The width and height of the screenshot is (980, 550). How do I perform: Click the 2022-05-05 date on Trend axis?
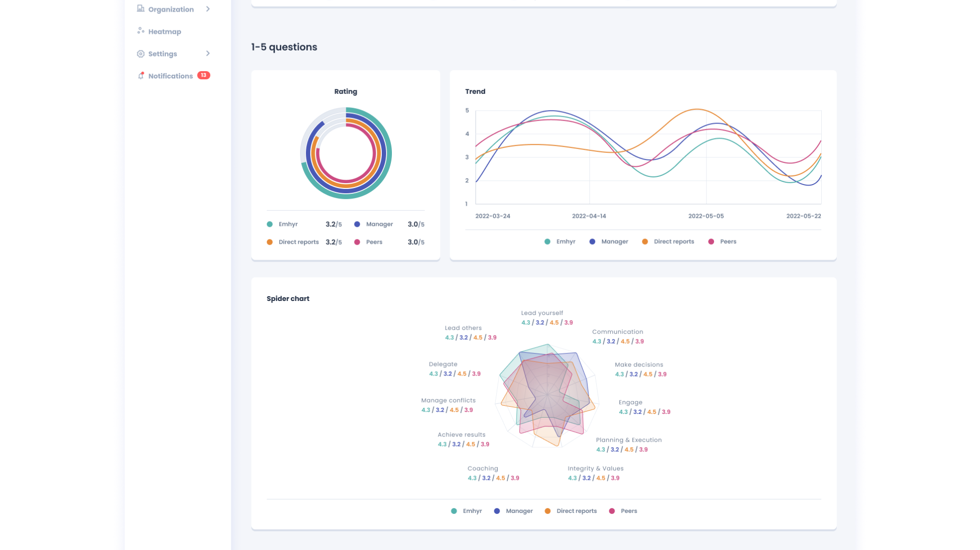pos(706,216)
